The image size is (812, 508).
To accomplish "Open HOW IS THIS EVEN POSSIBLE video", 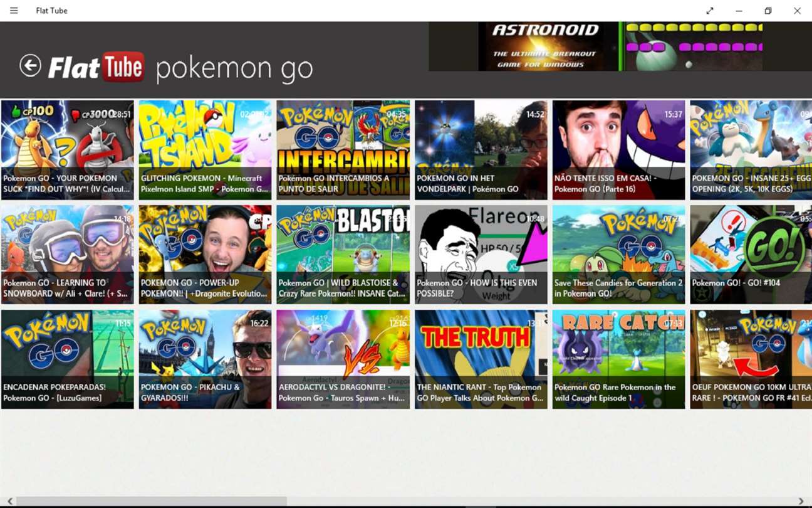I will click(x=481, y=255).
